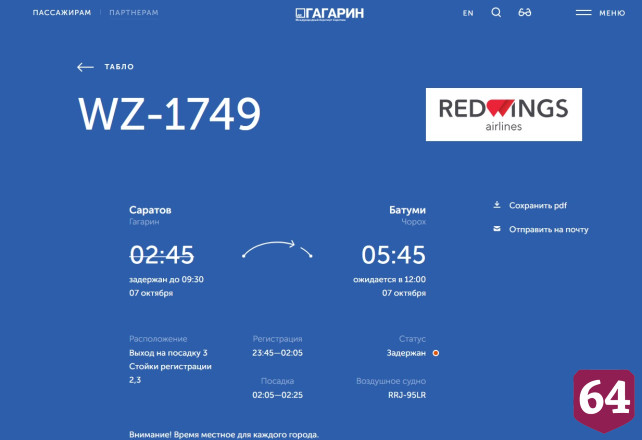This screenshot has height=440, width=642.
Task: Click the struck-through departure time 02:45
Action: click(x=162, y=255)
